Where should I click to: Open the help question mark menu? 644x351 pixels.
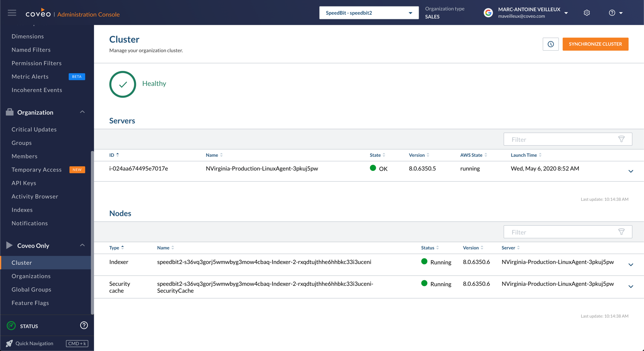tap(615, 13)
